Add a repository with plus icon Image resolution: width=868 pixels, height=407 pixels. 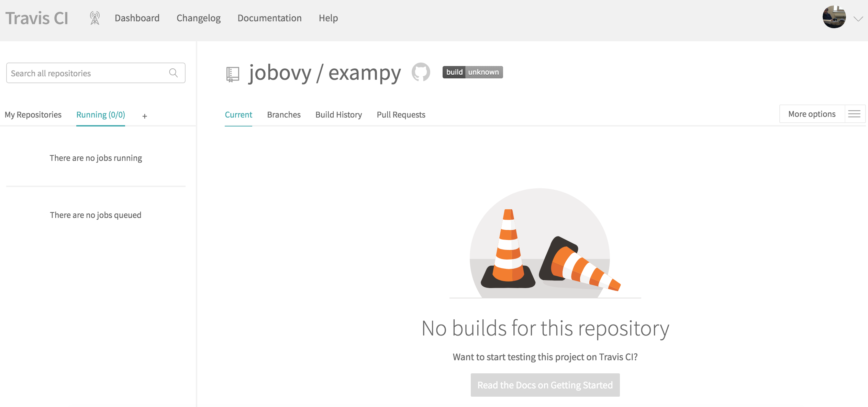[x=145, y=116]
